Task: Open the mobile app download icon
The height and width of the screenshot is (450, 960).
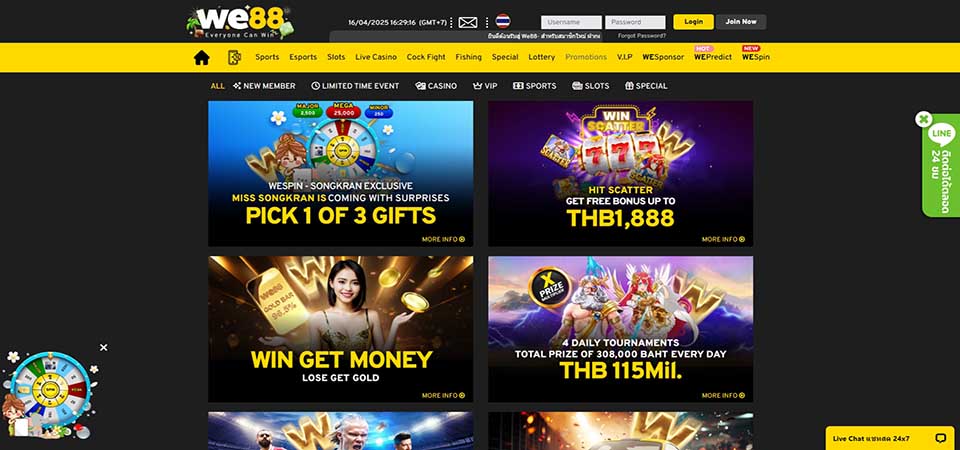Action: click(234, 58)
